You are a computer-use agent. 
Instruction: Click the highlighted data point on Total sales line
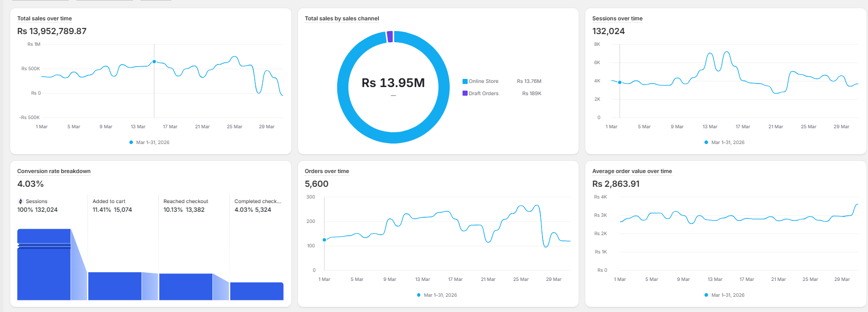[x=154, y=62]
